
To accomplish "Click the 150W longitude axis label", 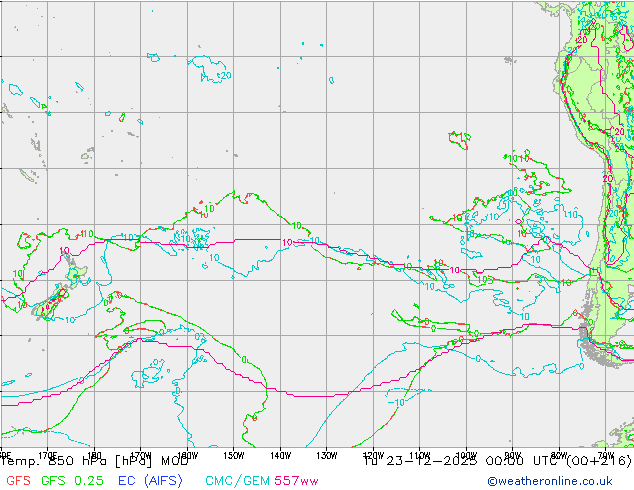I will point(234,456).
